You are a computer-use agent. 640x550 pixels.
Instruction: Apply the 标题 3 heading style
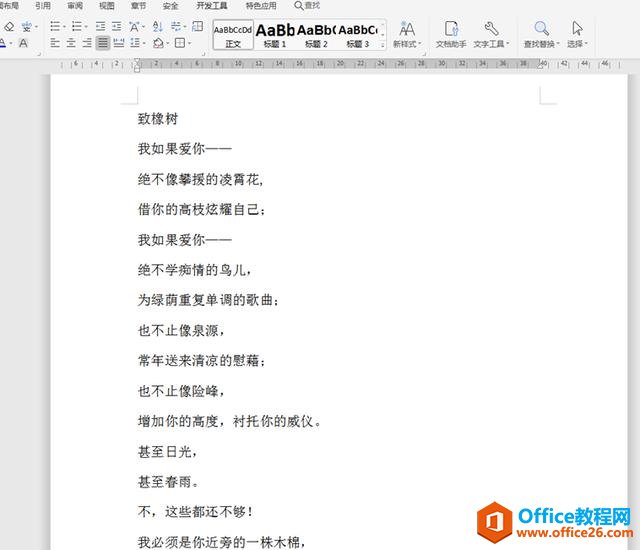[358, 35]
